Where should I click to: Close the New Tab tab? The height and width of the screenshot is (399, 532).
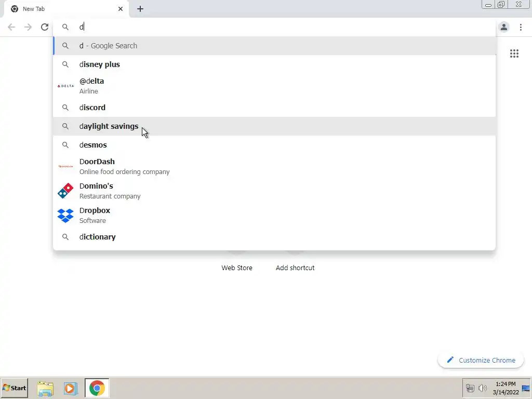pyautogui.click(x=121, y=9)
